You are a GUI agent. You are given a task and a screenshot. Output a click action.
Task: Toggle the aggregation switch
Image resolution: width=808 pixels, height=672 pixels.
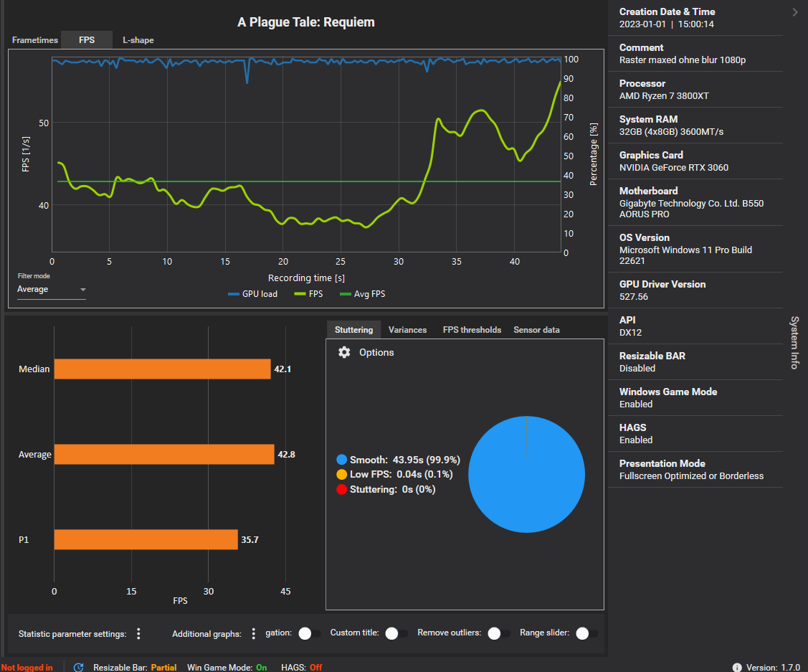click(x=309, y=633)
